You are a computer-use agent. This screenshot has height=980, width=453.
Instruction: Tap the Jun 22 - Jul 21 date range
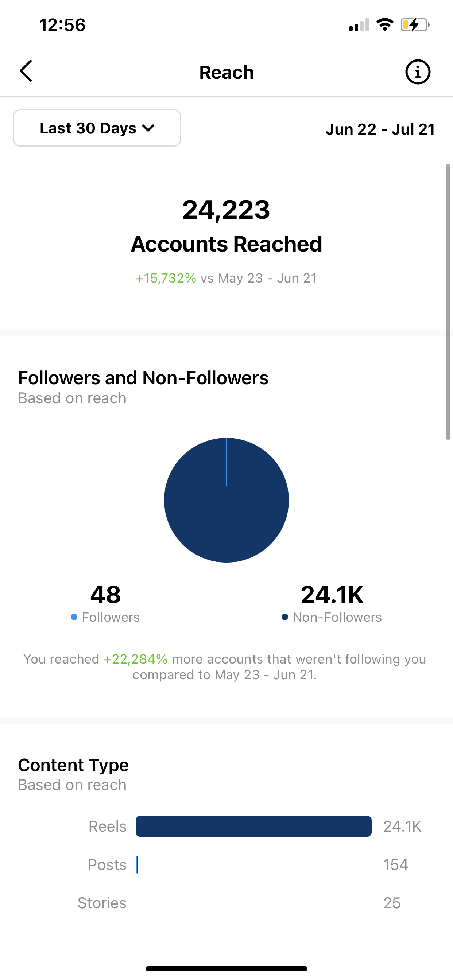pos(380,129)
